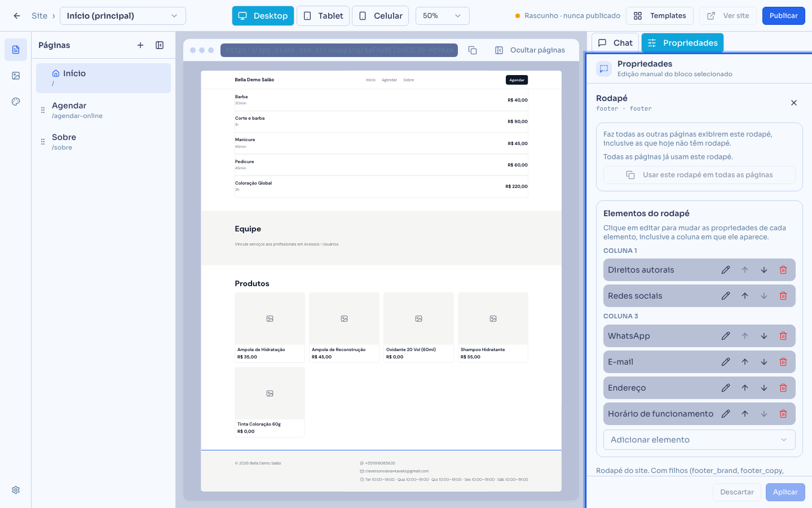Switch preview to Tablet
This screenshot has height=508, width=812.
click(x=323, y=16)
